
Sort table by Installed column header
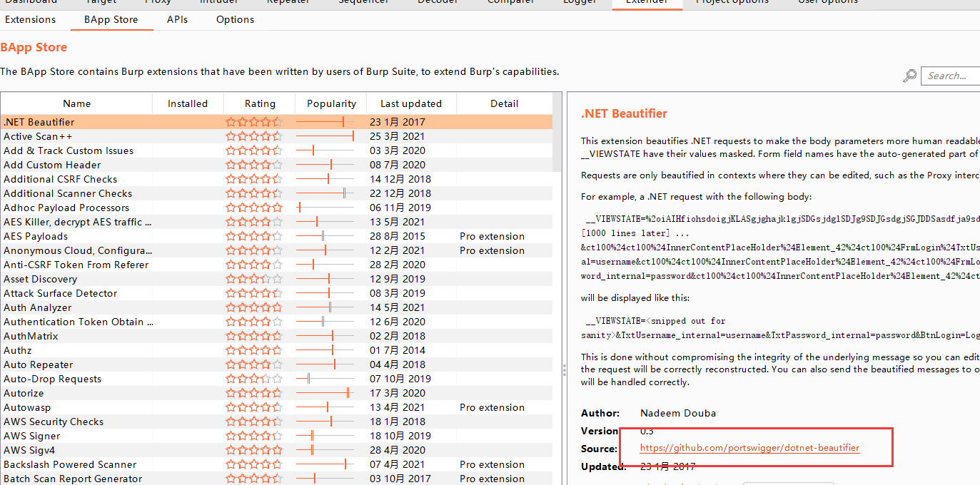[188, 103]
